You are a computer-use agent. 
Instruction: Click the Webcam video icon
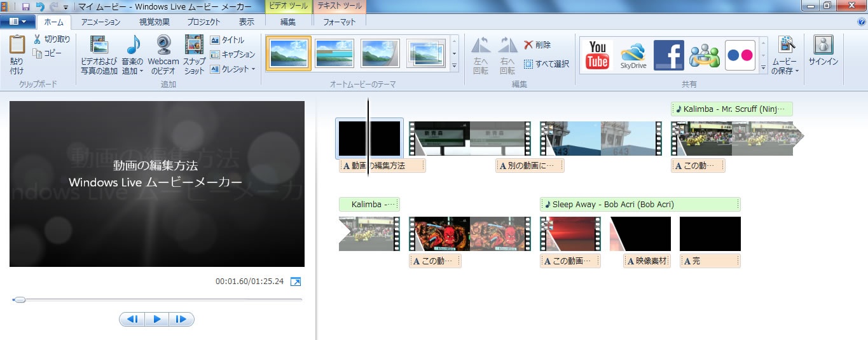pos(163,46)
